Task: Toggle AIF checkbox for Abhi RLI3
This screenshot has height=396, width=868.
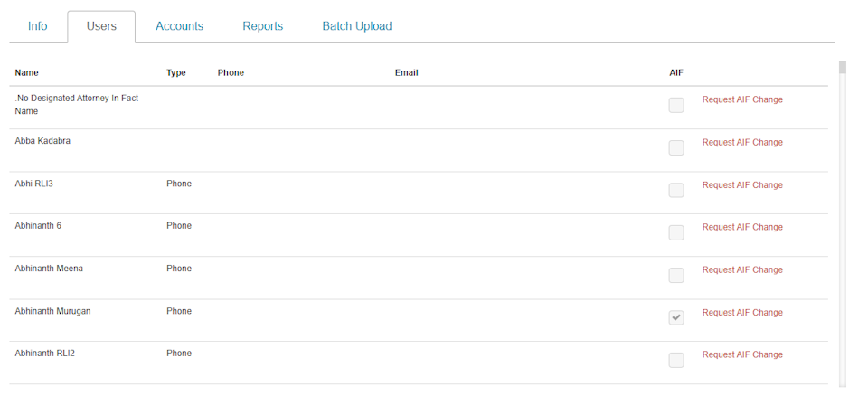Action: 676,191
